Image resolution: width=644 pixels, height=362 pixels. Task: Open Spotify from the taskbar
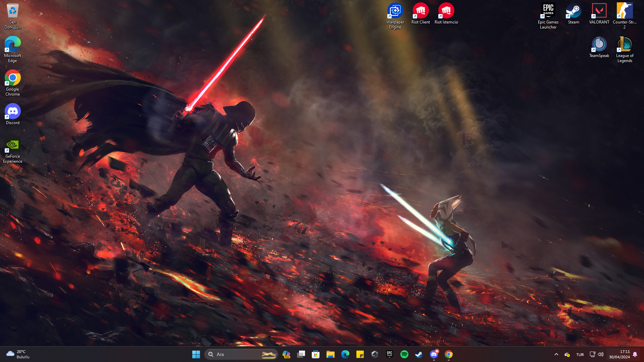coord(404,354)
